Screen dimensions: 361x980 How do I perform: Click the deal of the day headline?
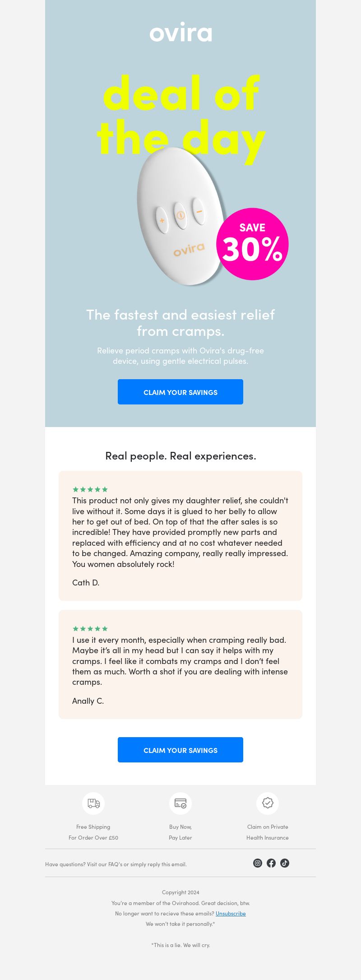(180, 115)
